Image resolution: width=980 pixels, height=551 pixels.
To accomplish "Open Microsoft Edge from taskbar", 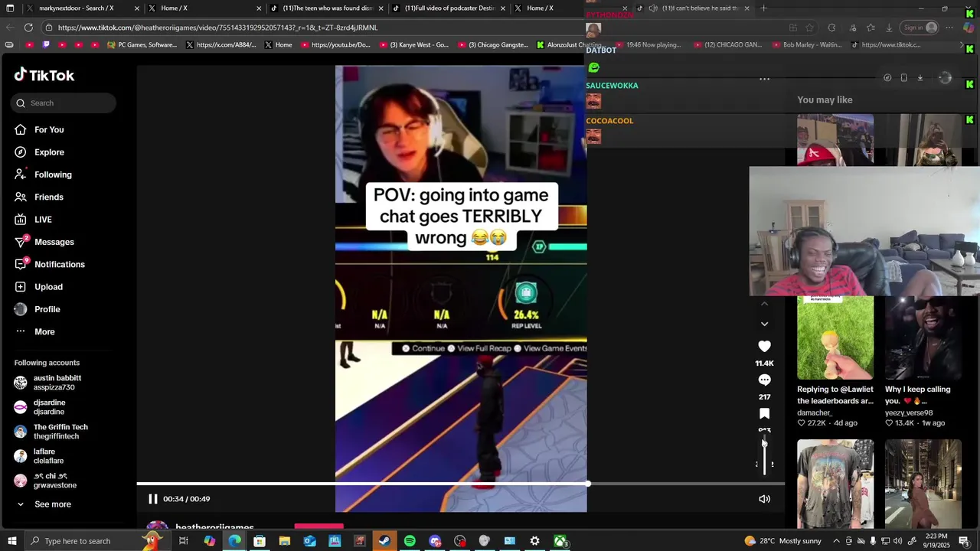I will (x=234, y=541).
